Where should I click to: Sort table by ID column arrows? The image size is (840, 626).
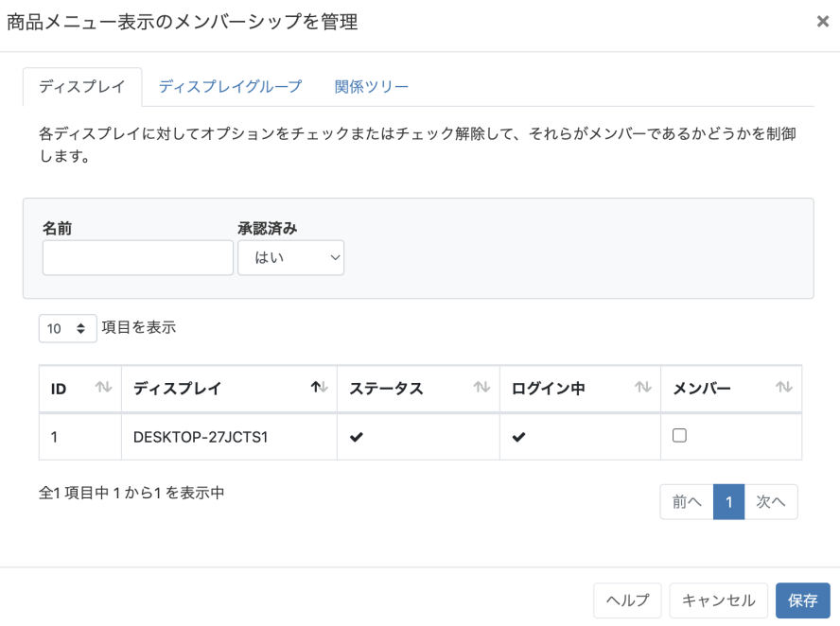(103, 387)
